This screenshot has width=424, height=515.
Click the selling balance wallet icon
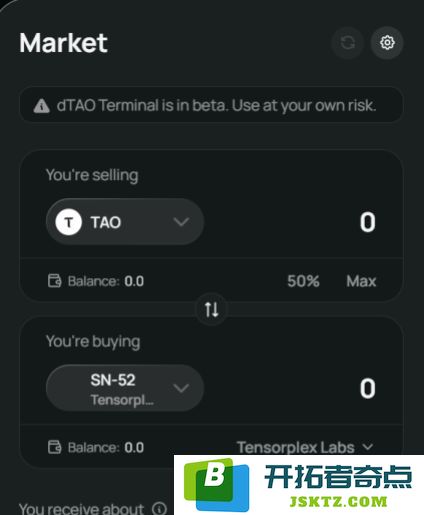[x=54, y=281]
